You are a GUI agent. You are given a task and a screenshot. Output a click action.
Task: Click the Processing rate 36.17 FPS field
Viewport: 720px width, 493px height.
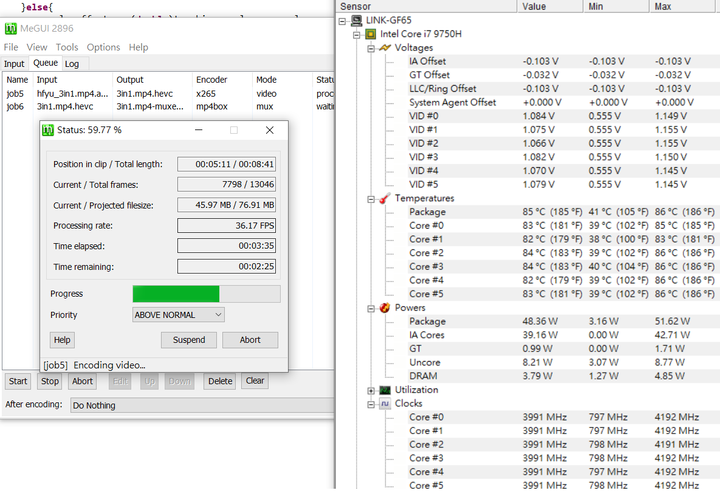click(x=227, y=226)
